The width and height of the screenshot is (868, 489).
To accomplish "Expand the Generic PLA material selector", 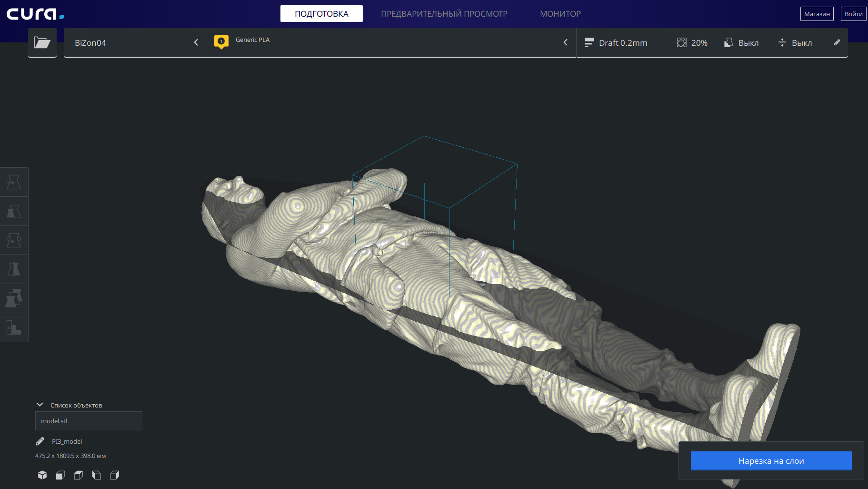I will coord(391,43).
